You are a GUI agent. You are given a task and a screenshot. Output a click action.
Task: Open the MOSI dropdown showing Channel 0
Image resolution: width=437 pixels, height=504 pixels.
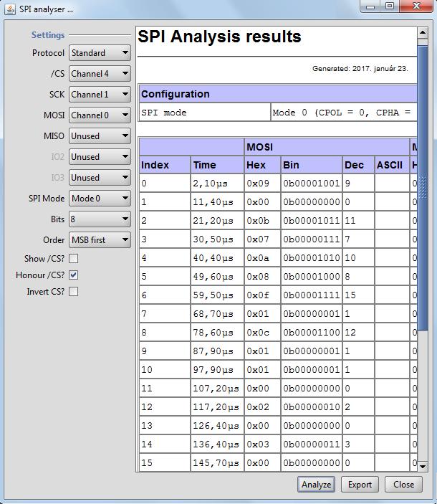pyautogui.click(x=100, y=115)
